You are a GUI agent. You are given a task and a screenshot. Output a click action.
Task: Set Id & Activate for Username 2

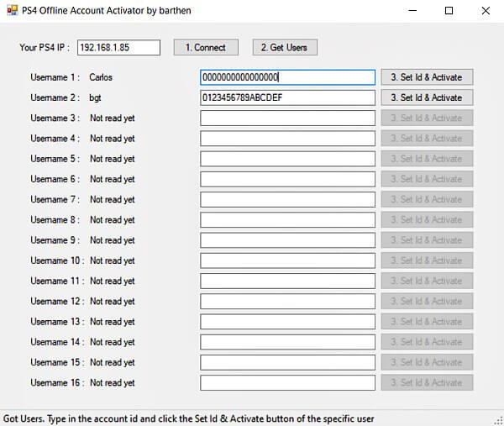427,97
